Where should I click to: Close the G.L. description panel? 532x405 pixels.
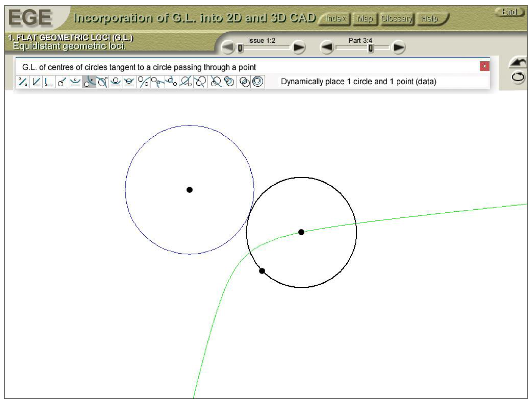pos(484,66)
